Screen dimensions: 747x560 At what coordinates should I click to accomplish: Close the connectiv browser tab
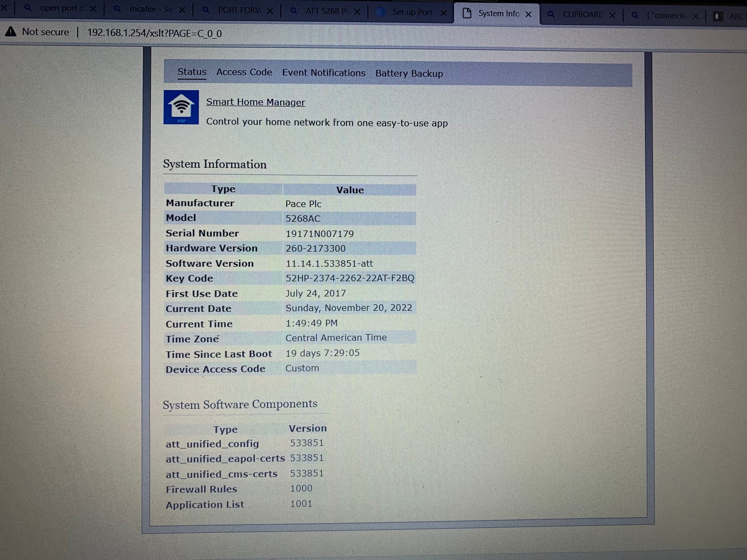(696, 16)
